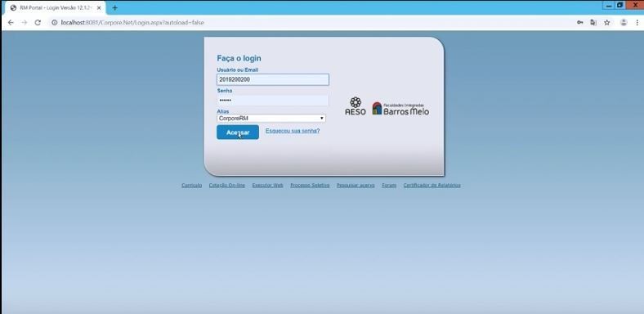Reload the page with the refresh icon
This screenshot has height=314, width=644.
coord(38,23)
